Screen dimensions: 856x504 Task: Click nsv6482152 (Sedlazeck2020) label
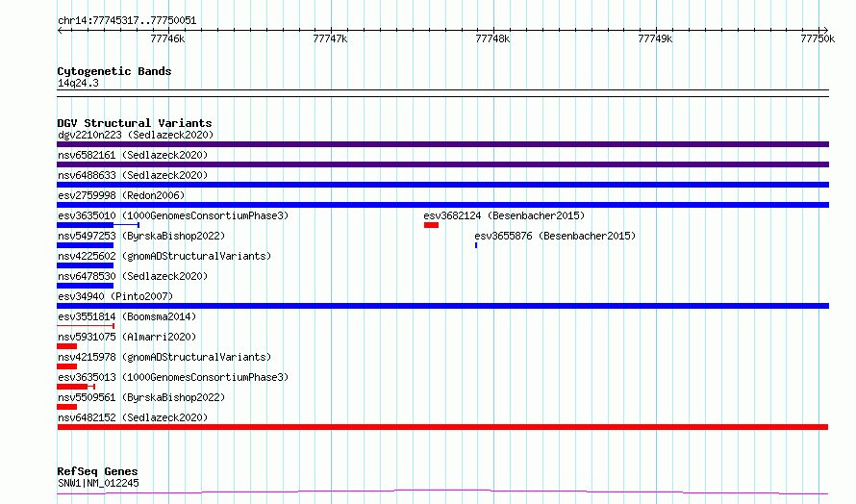(x=133, y=417)
